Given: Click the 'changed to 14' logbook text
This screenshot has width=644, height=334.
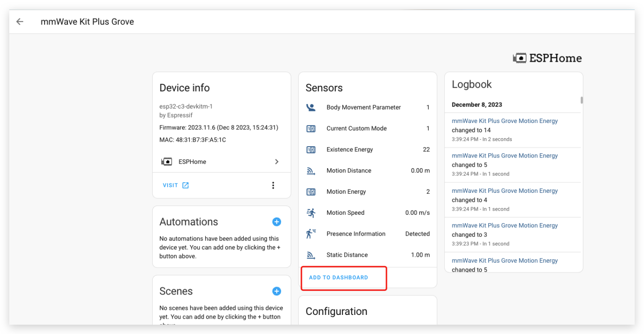Looking at the screenshot, I should click(471, 130).
